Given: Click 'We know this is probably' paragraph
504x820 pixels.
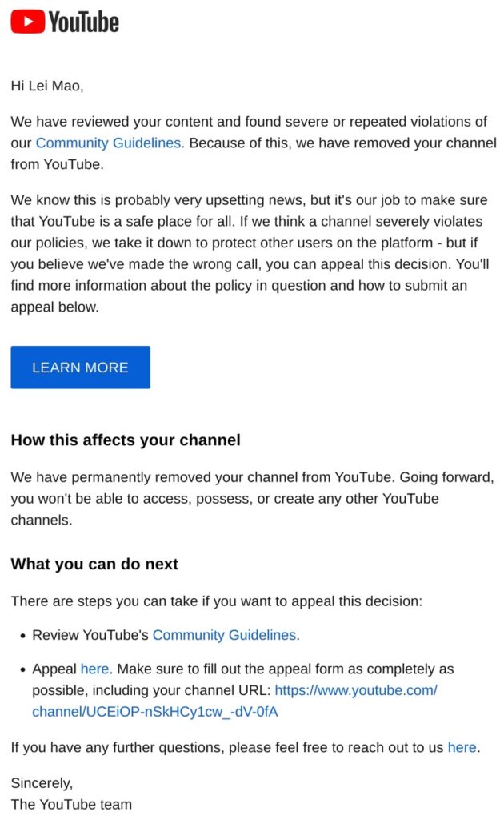Looking at the screenshot, I should tap(250, 253).
